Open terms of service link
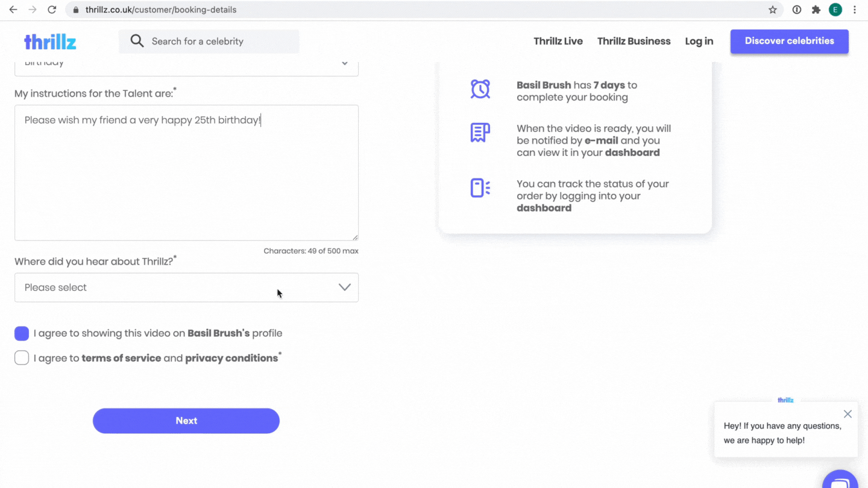This screenshot has width=868, height=488. click(121, 358)
